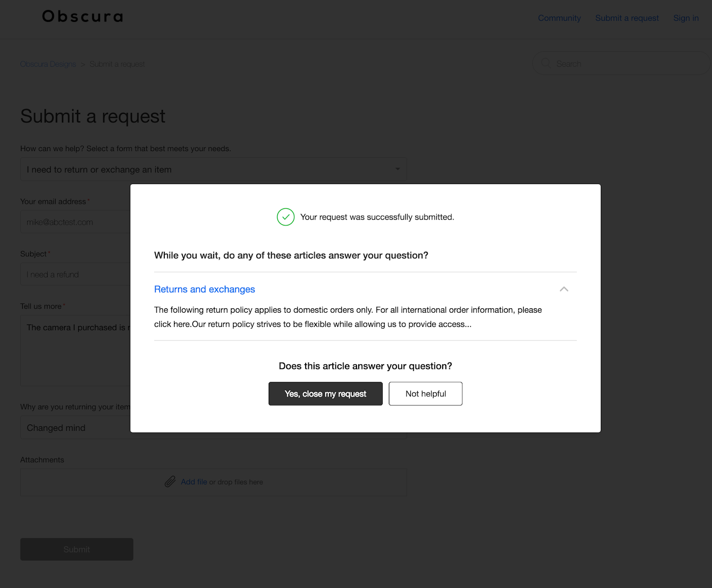Viewport: 712px width, 588px height.
Task: Click the Tell us more text area
Action: pyautogui.click(x=76, y=351)
